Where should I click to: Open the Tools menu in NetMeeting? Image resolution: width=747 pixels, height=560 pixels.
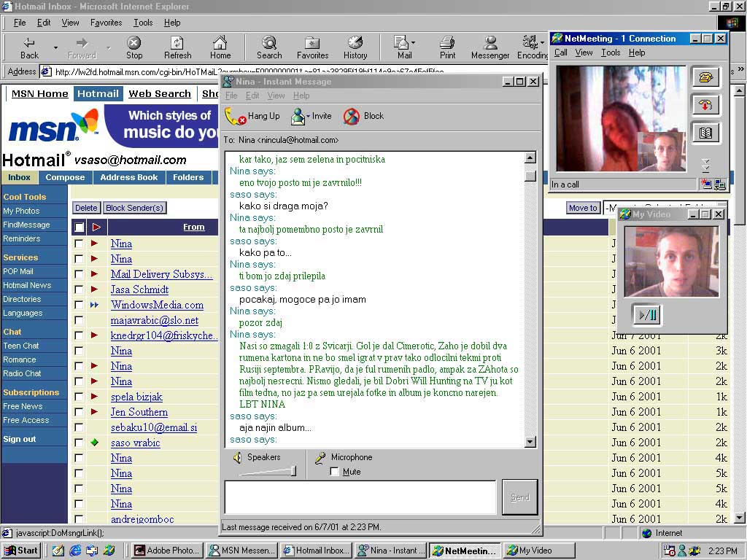coord(611,52)
